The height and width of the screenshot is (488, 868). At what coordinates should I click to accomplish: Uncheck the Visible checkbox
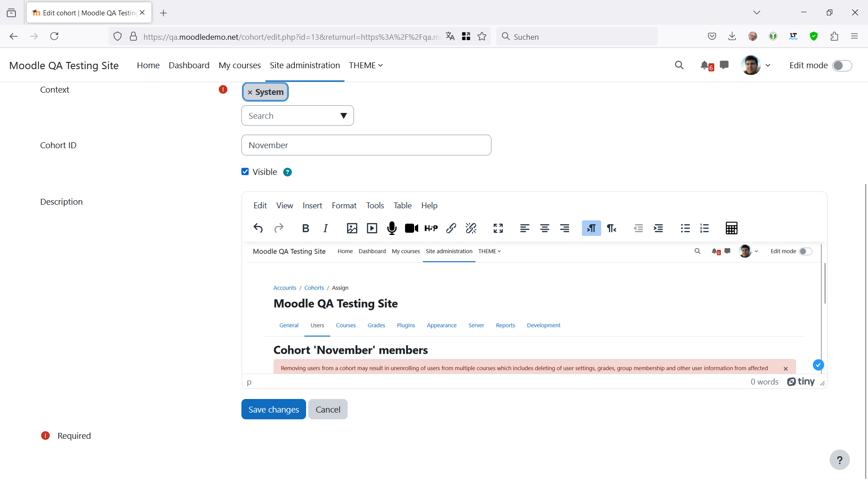coord(245,172)
